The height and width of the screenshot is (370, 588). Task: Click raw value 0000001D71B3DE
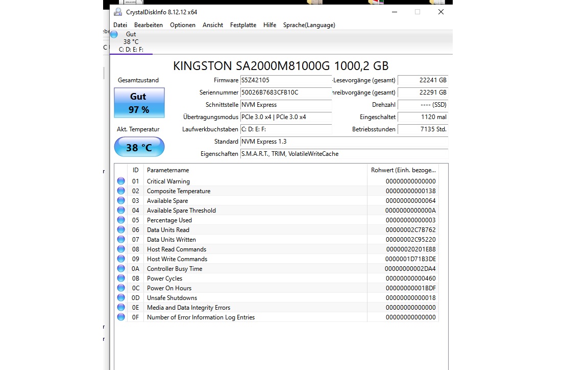coord(410,259)
